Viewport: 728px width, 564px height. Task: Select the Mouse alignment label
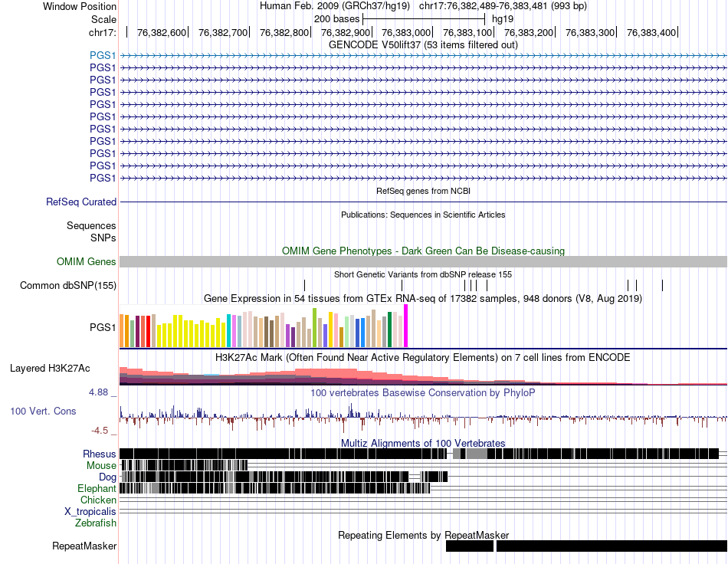coord(101,466)
